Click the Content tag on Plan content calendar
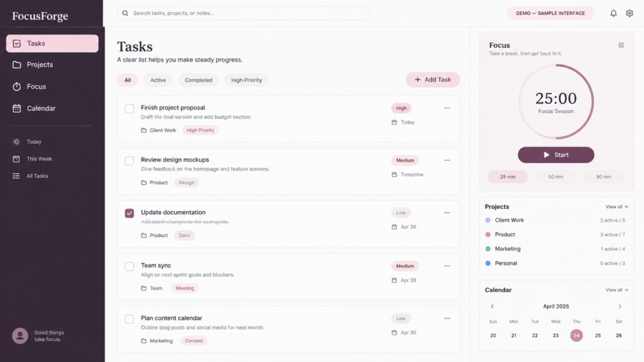The image size is (644, 362). (194, 341)
